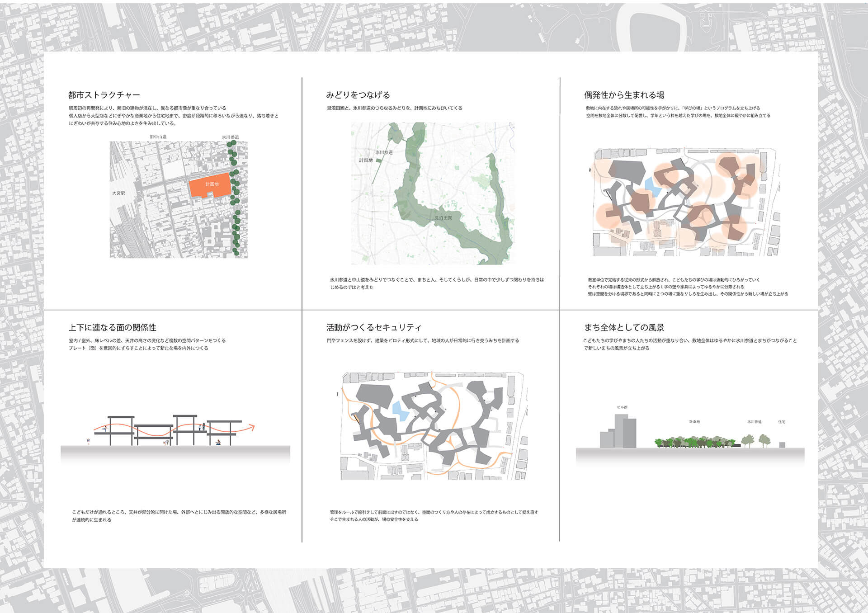Click the blue pond in the orange-circle site plan

click(x=652, y=187)
